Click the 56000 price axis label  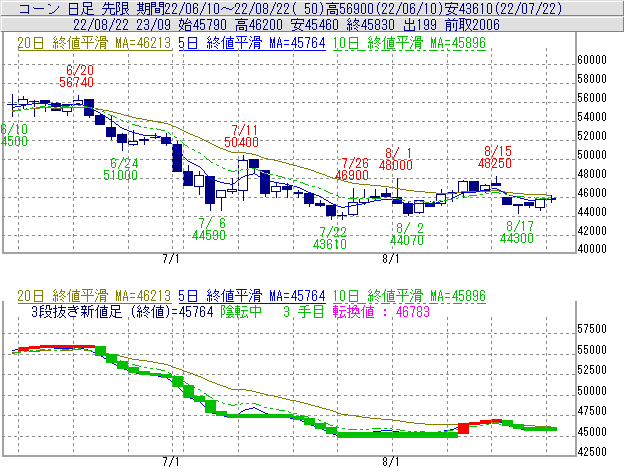[x=592, y=98]
